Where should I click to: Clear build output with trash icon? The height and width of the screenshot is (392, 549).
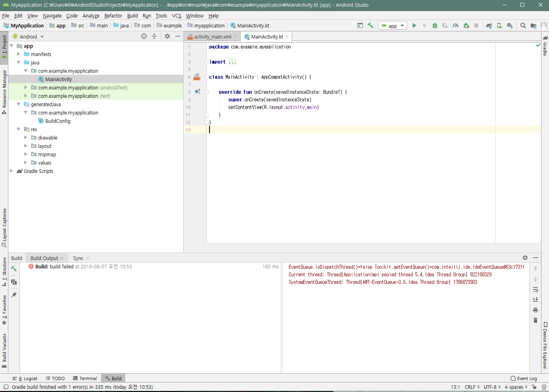click(x=535, y=320)
